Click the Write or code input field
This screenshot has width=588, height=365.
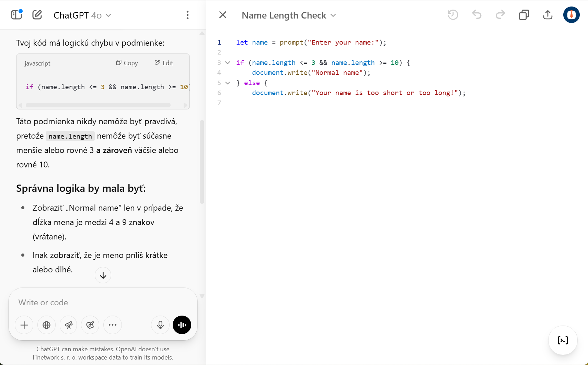(x=103, y=303)
